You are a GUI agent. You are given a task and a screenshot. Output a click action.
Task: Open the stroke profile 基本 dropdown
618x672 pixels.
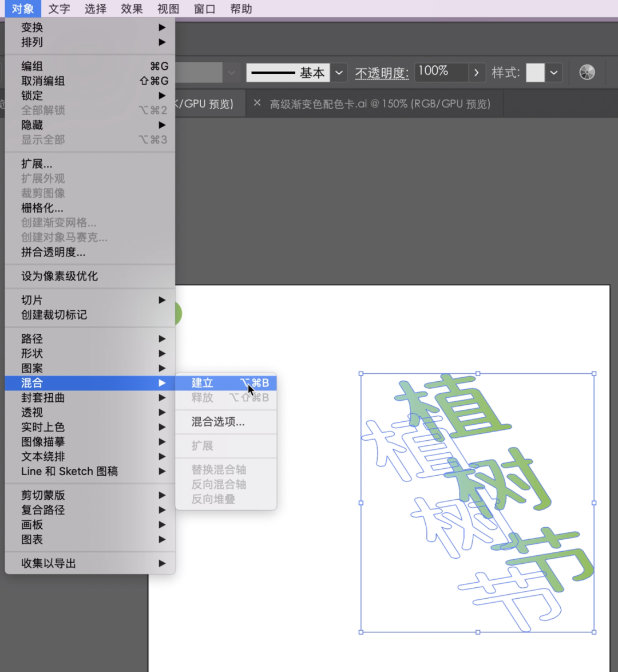point(339,73)
